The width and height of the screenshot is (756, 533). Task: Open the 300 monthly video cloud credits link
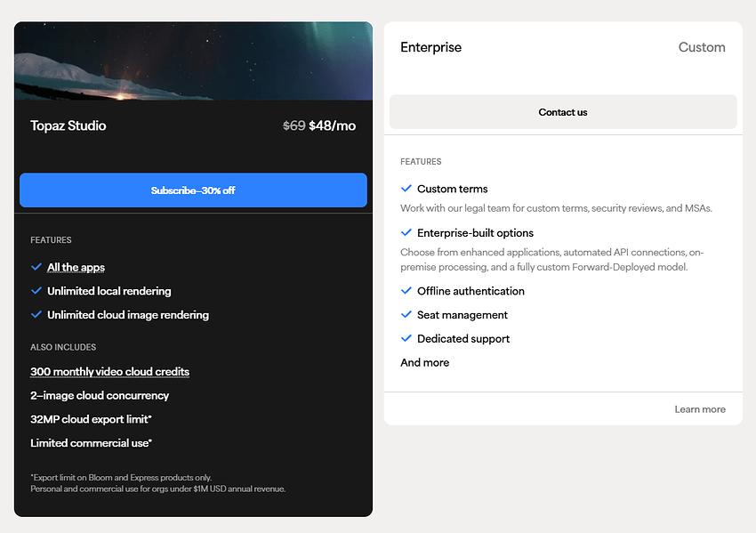(x=109, y=371)
